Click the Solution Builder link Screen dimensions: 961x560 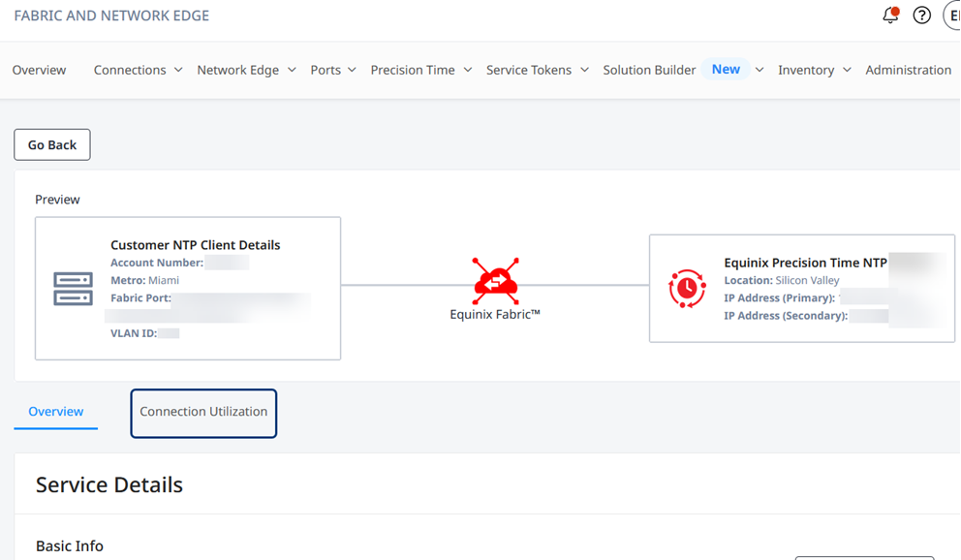(649, 70)
